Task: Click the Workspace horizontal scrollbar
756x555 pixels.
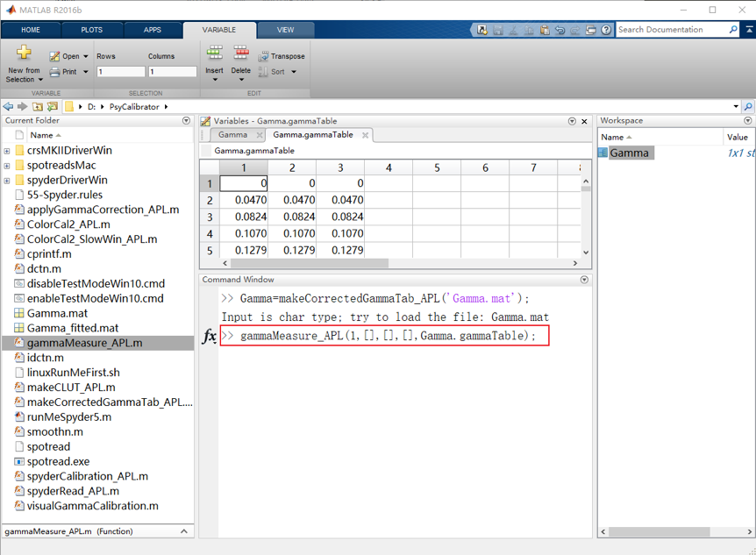Action: (x=659, y=532)
